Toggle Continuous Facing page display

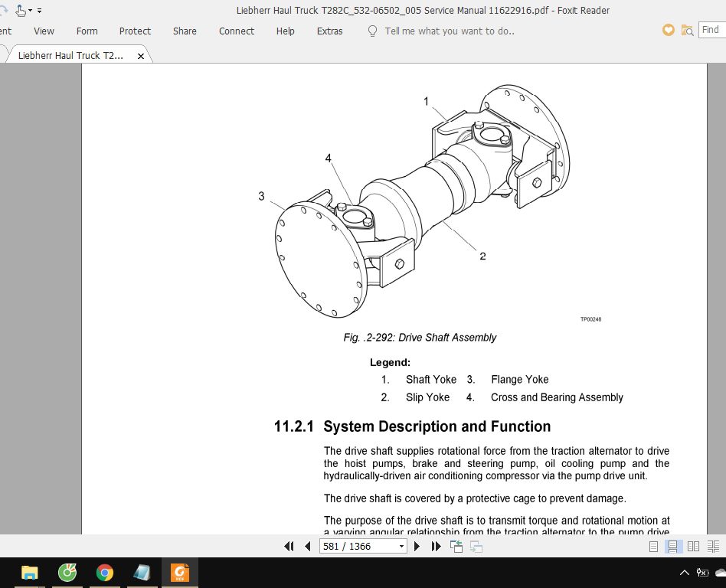[711, 546]
